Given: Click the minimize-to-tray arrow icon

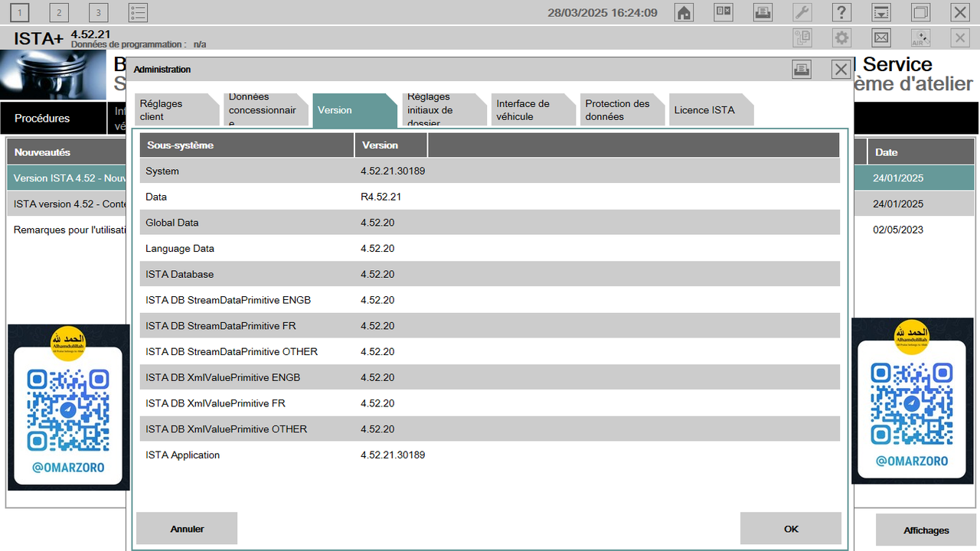Looking at the screenshot, I should click(x=881, y=12).
